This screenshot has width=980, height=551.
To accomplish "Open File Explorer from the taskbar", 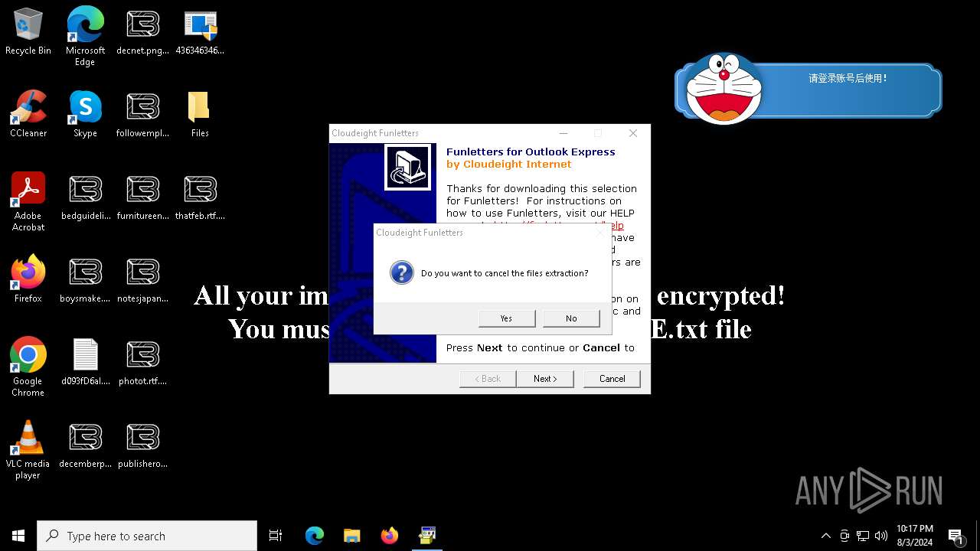I will (352, 536).
